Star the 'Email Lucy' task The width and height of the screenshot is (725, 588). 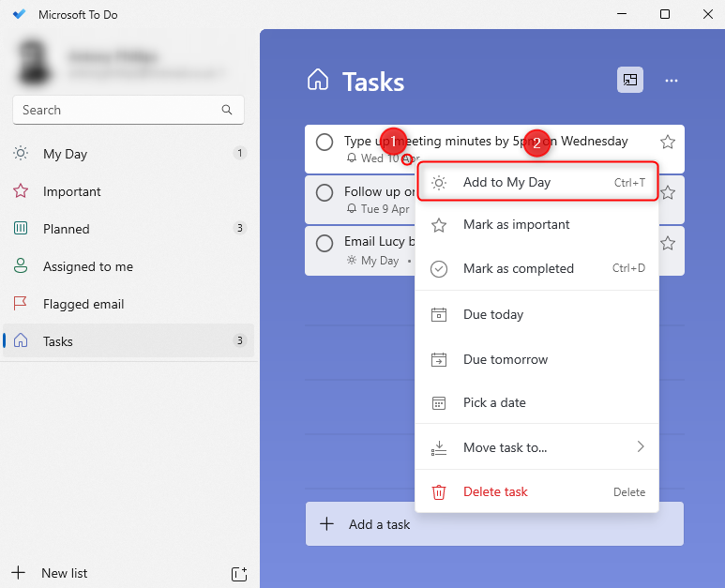668,243
